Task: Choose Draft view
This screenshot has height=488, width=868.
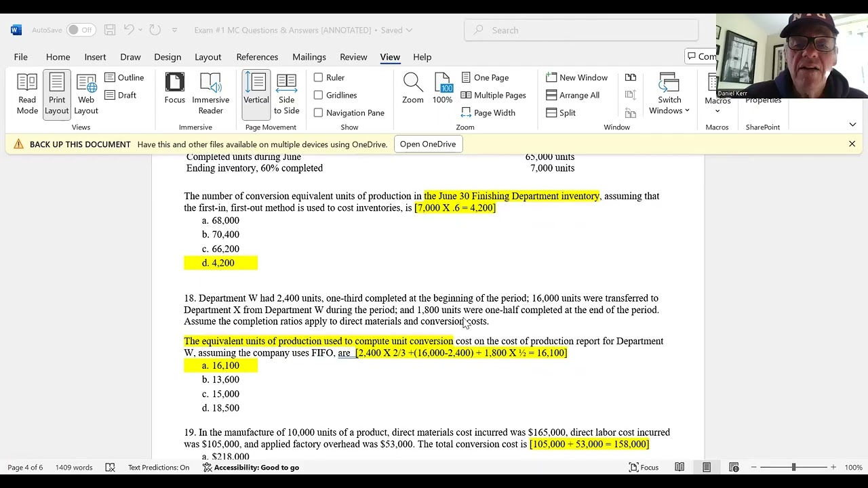Action: click(121, 95)
